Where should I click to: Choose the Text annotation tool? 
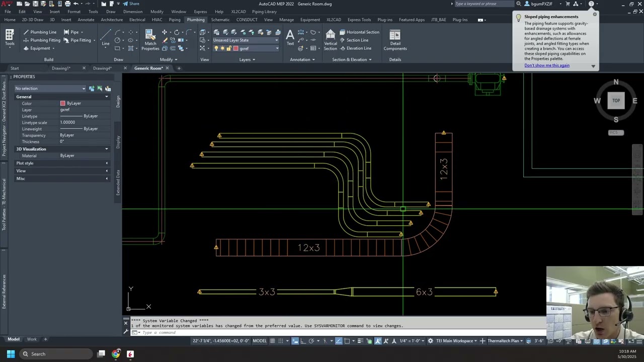(290, 37)
